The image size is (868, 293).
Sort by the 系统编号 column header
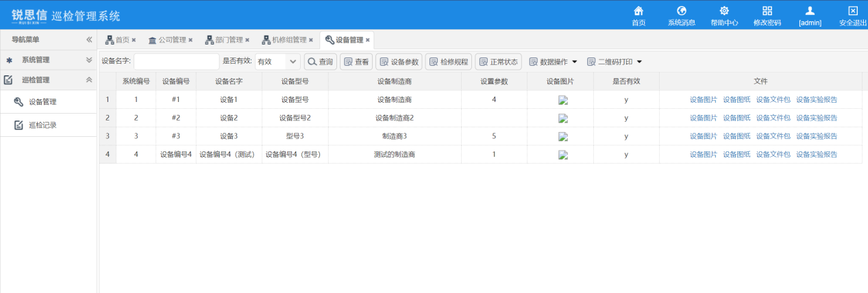pos(136,81)
